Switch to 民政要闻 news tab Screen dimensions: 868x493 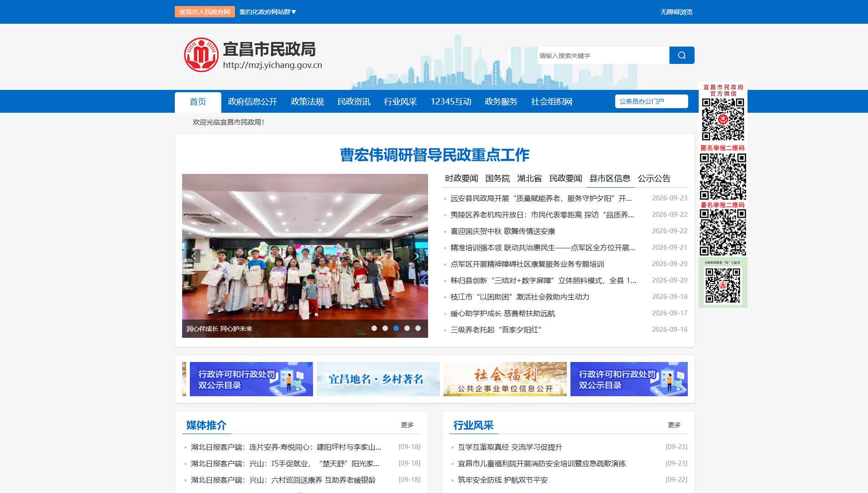click(565, 178)
